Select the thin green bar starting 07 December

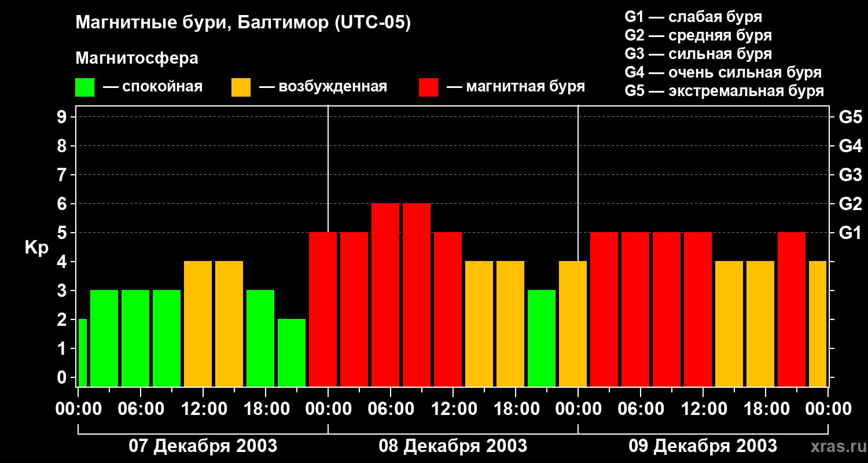click(x=83, y=352)
